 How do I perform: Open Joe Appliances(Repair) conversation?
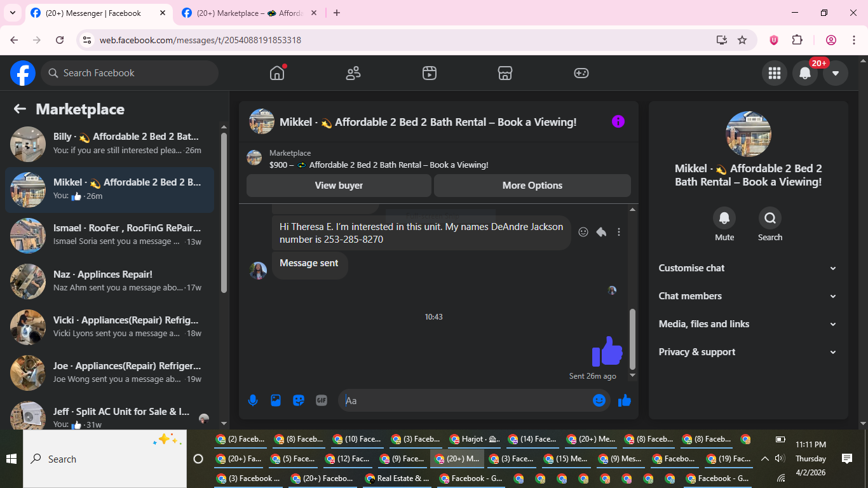[x=109, y=372]
